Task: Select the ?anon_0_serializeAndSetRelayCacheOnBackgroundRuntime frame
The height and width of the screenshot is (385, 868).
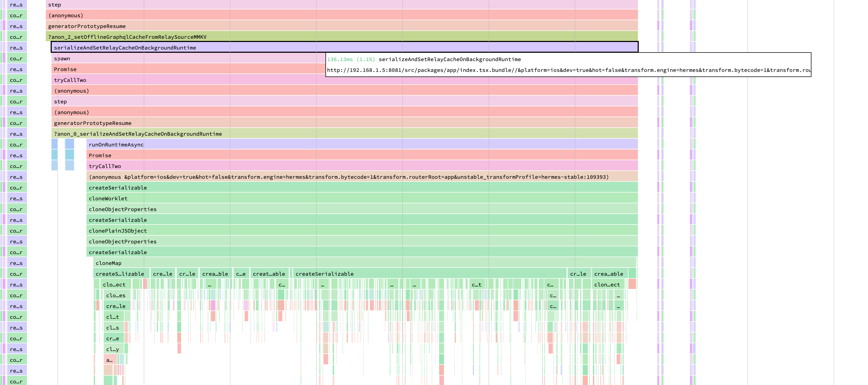Action: click(344, 133)
